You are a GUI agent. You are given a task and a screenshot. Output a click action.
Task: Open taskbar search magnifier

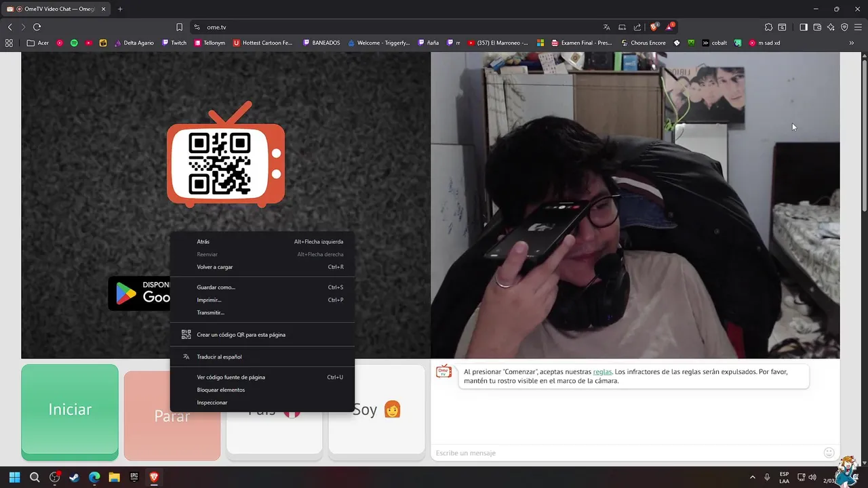pyautogui.click(x=35, y=477)
